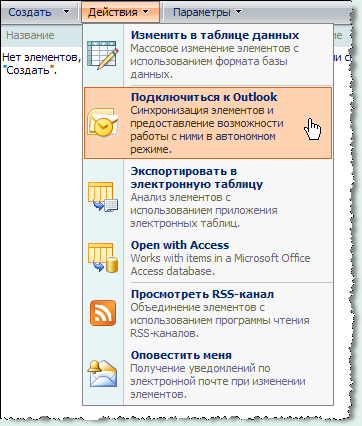The height and width of the screenshot is (426, 362).
Task: Select Подключиться к Outlook
Action: click(208, 123)
